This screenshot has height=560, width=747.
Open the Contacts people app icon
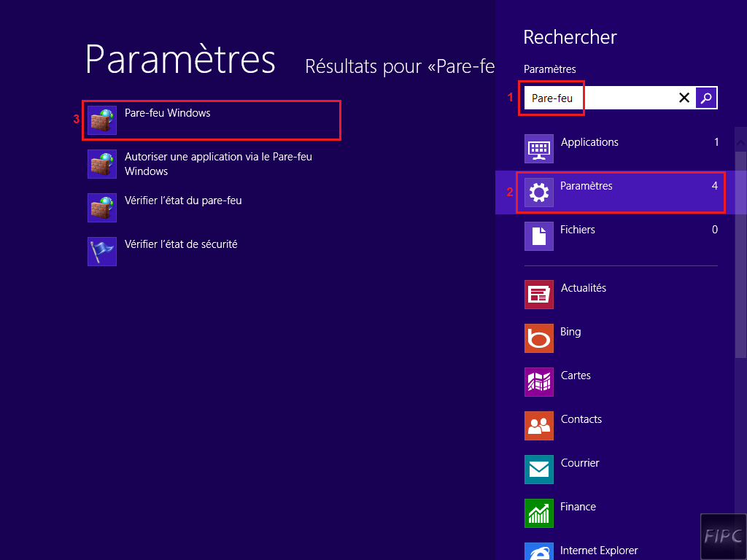click(x=539, y=426)
